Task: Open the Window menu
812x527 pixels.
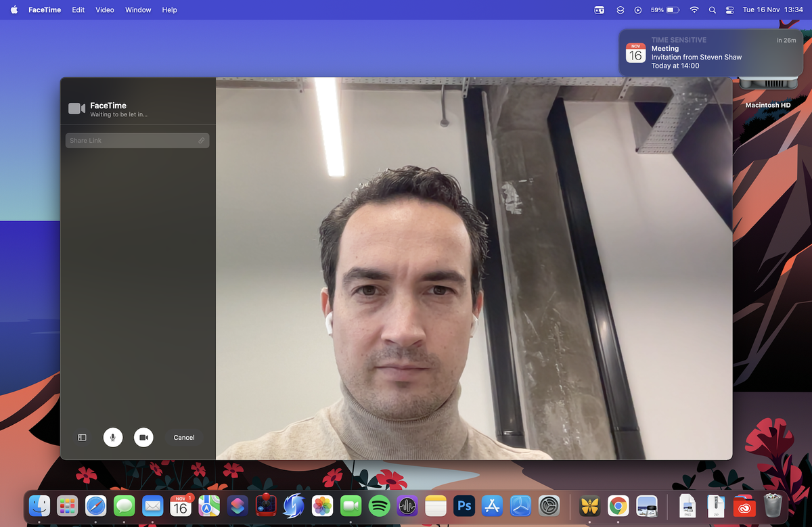Action: 138,9
